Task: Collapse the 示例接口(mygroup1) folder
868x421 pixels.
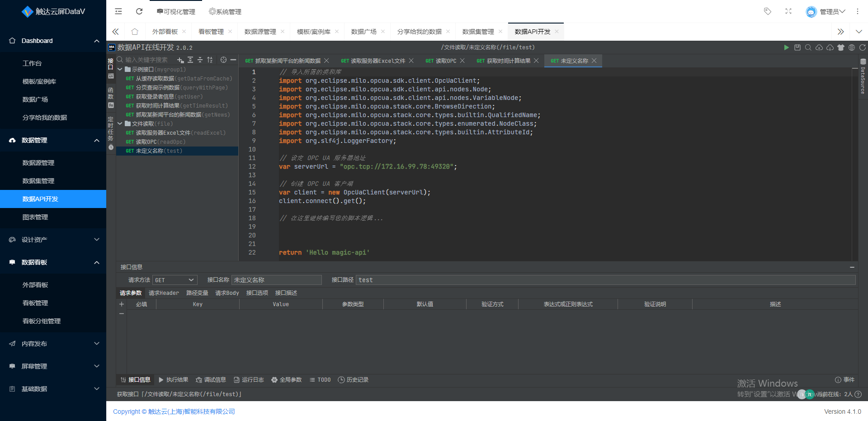Action: pyautogui.click(x=120, y=70)
